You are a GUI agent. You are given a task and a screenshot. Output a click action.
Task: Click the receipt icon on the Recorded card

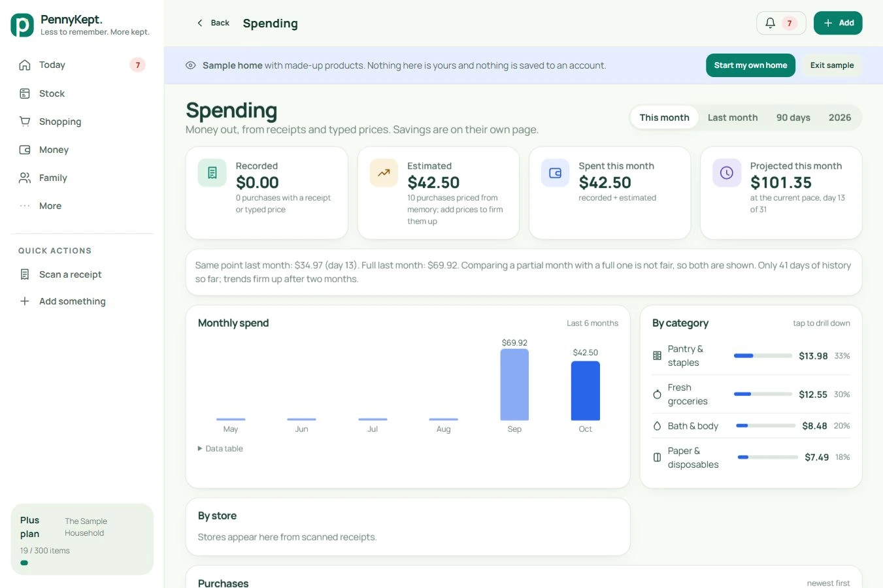(212, 173)
